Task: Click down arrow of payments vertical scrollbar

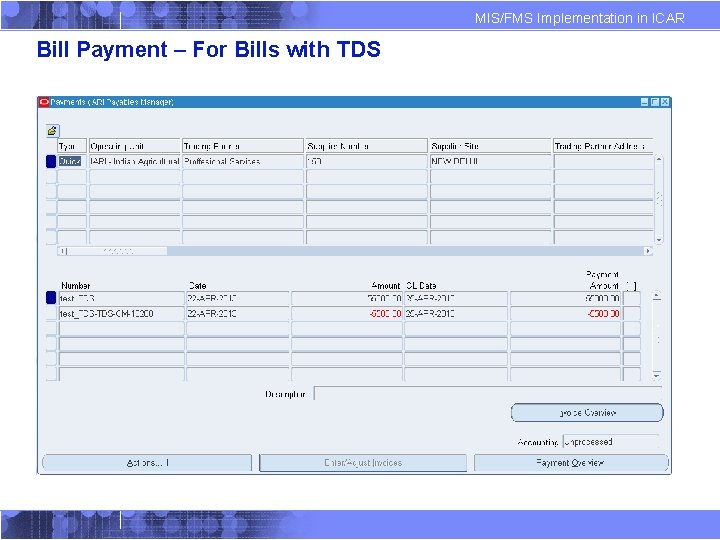Action: coord(659,240)
